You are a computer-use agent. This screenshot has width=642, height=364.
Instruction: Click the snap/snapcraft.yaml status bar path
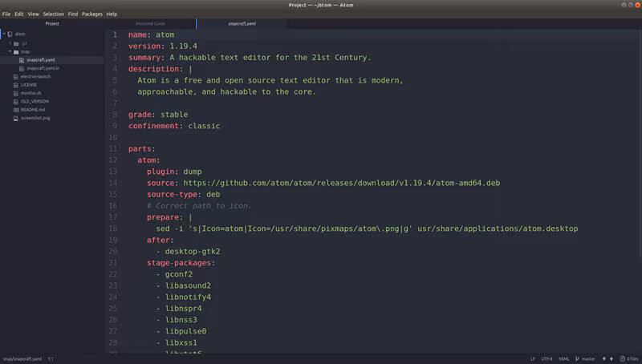click(x=22, y=359)
